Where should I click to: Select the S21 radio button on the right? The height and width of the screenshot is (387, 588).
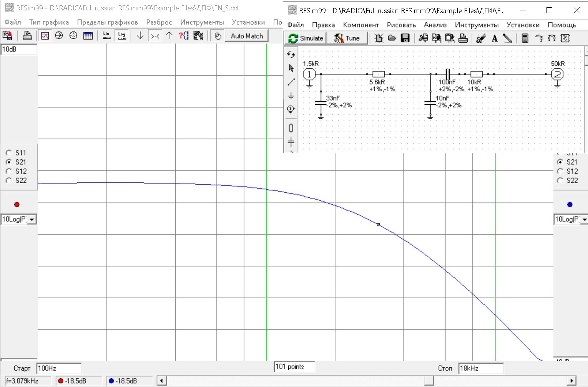pyautogui.click(x=560, y=162)
